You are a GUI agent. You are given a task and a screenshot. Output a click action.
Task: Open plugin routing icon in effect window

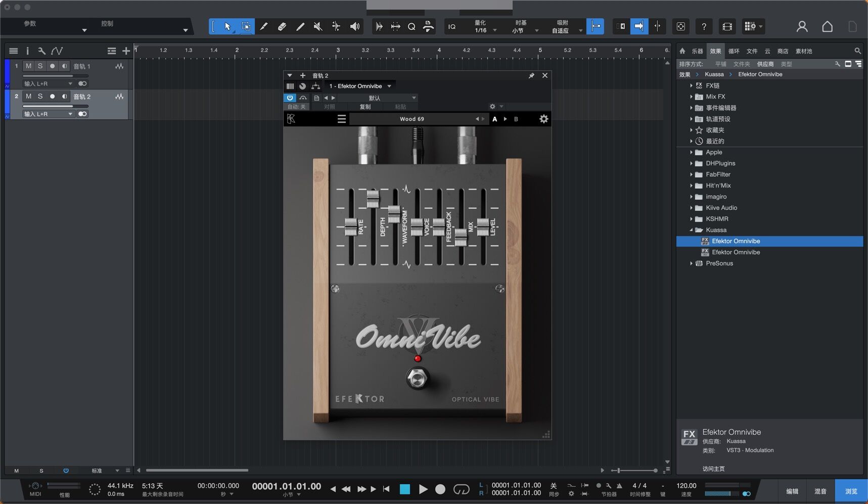point(315,86)
